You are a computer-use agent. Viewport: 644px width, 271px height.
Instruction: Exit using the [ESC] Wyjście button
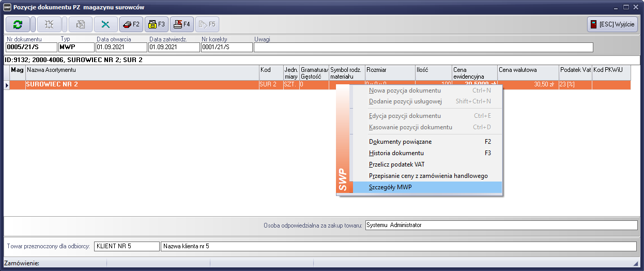click(612, 24)
